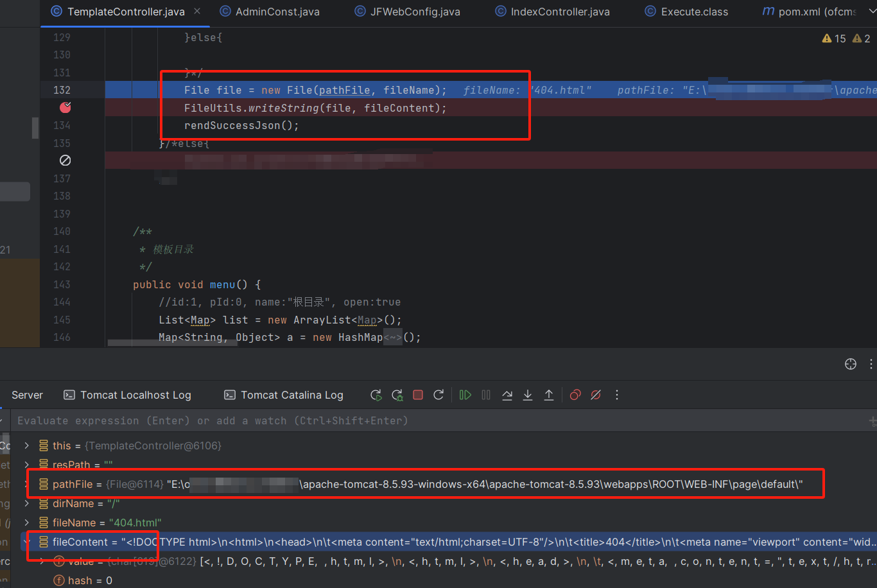
Task: Click the Update application reload icon
Action: 438,395
